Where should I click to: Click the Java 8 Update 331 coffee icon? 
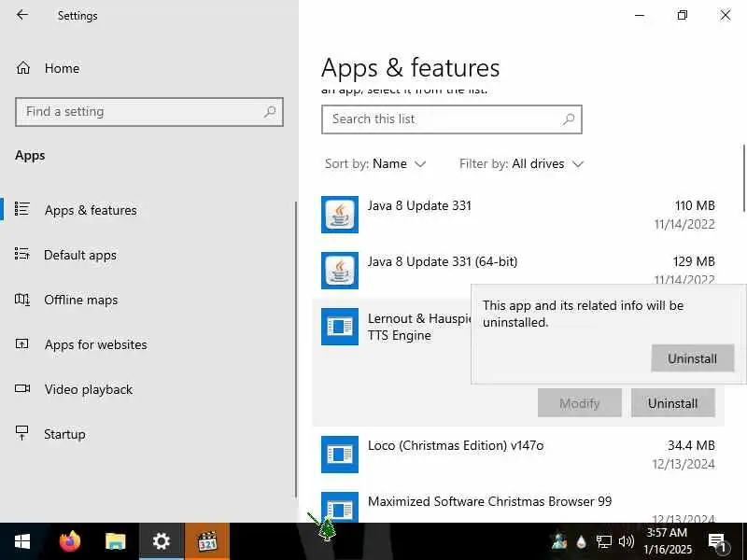(x=340, y=215)
